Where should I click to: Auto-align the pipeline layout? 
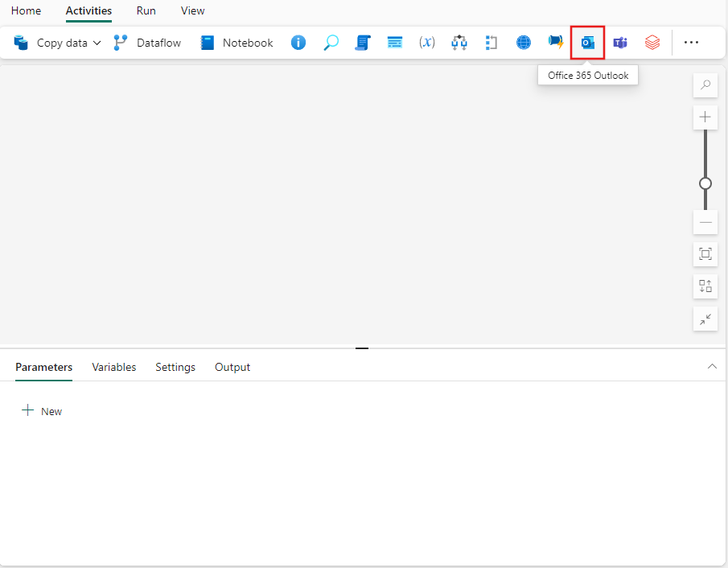point(705,286)
